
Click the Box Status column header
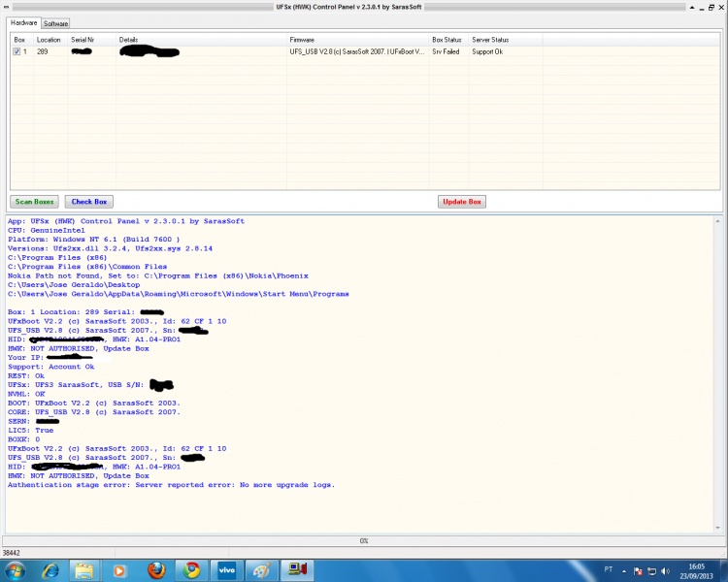pyautogui.click(x=448, y=40)
